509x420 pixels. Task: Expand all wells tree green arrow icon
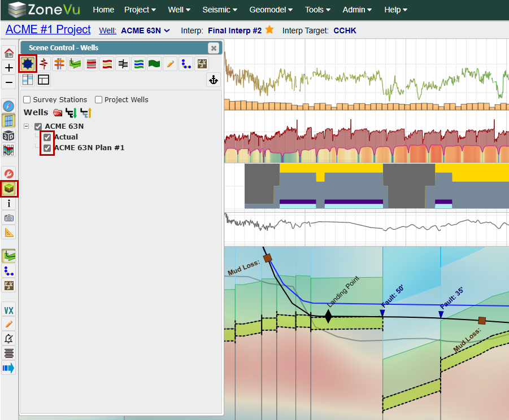71,112
